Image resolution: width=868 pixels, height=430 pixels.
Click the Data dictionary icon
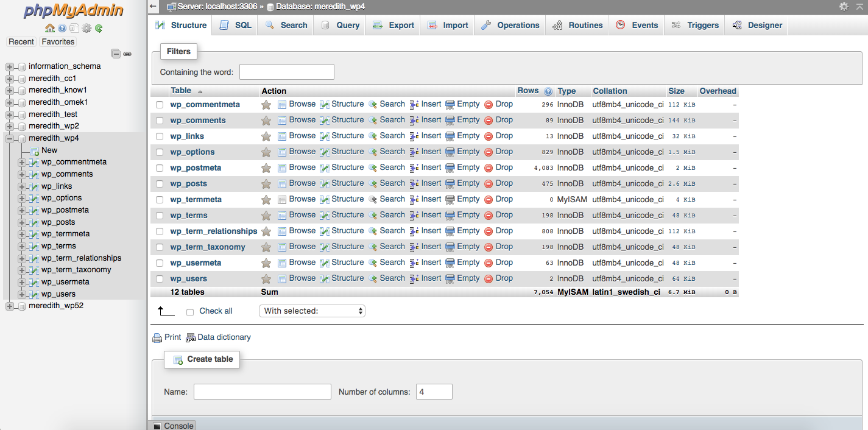click(191, 338)
